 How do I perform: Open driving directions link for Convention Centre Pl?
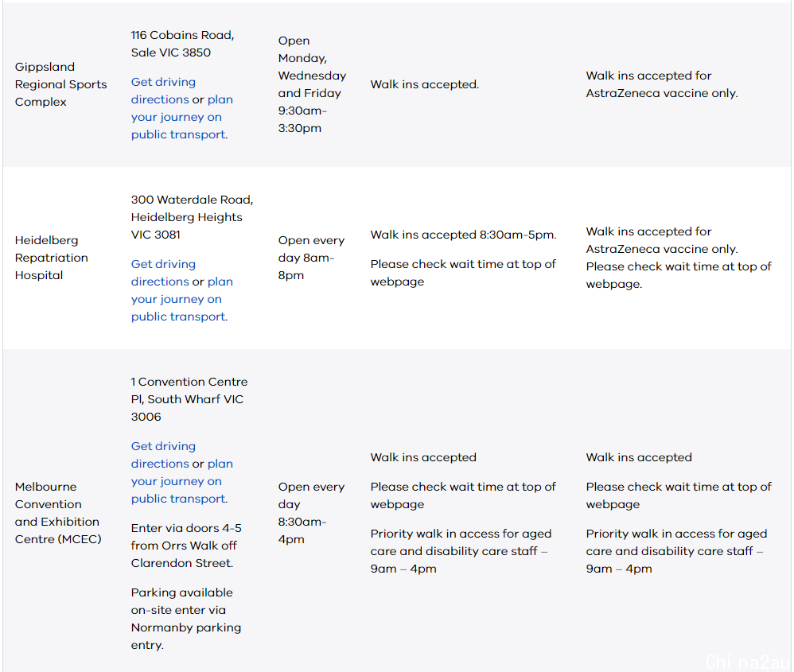[x=163, y=455]
